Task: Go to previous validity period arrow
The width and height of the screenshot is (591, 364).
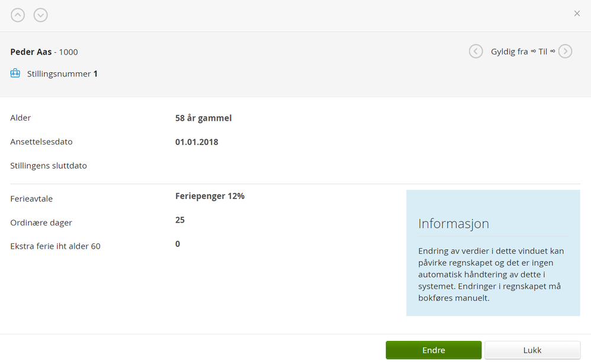Action: (x=476, y=51)
